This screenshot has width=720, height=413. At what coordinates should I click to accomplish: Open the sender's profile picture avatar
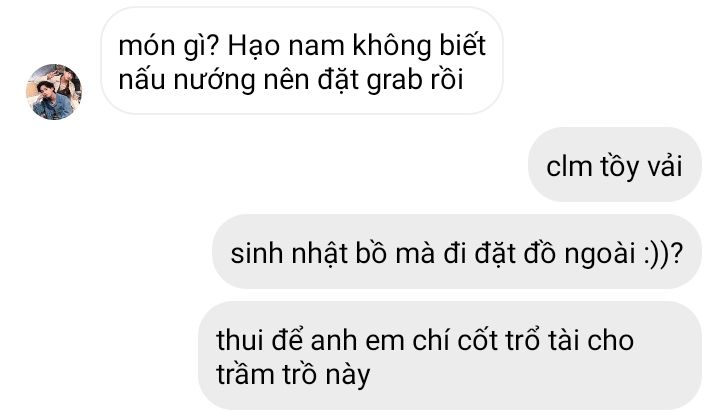[54, 92]
